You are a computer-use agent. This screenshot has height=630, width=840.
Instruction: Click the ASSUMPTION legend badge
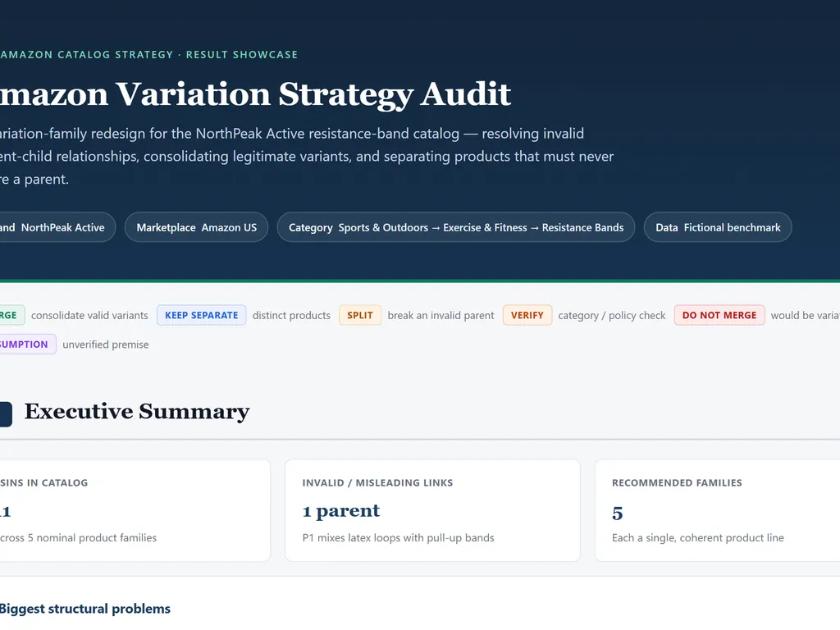tap(27, 344)
